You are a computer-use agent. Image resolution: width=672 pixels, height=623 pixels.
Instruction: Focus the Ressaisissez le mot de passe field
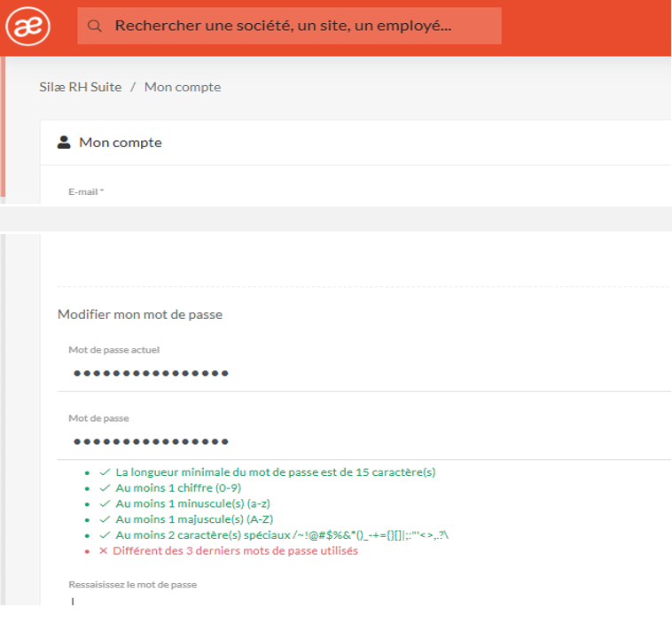pyautogui.click(x=355, y=603)
